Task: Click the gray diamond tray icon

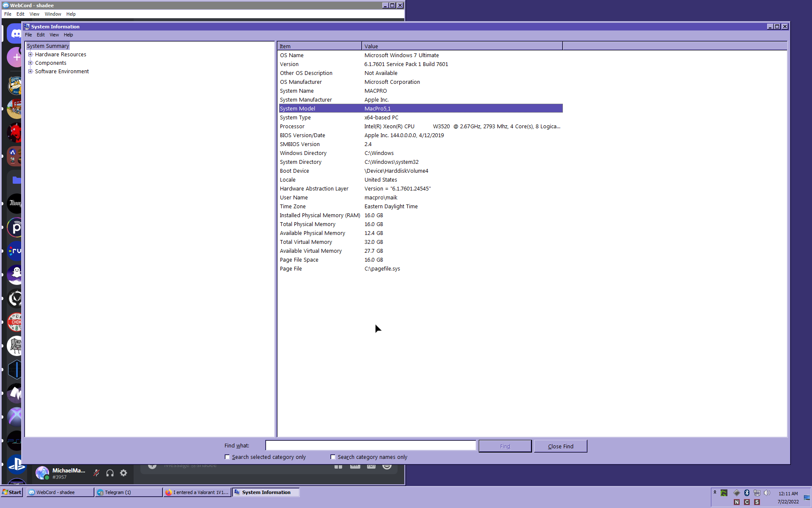Action: pos(737,493)
